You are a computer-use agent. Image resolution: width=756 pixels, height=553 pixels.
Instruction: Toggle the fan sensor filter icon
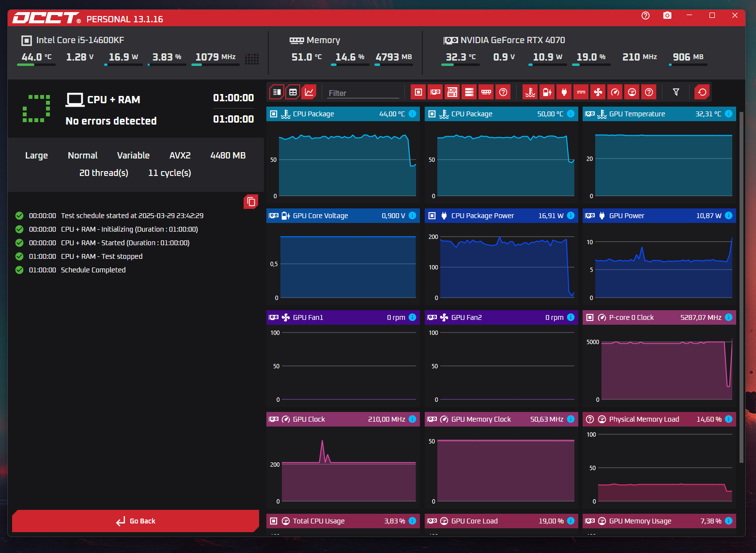598,92
